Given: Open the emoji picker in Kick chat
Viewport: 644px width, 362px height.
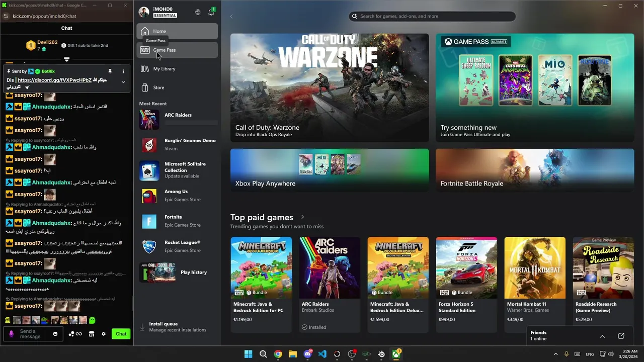Looking at the screenshot, I should click(55, 334).
